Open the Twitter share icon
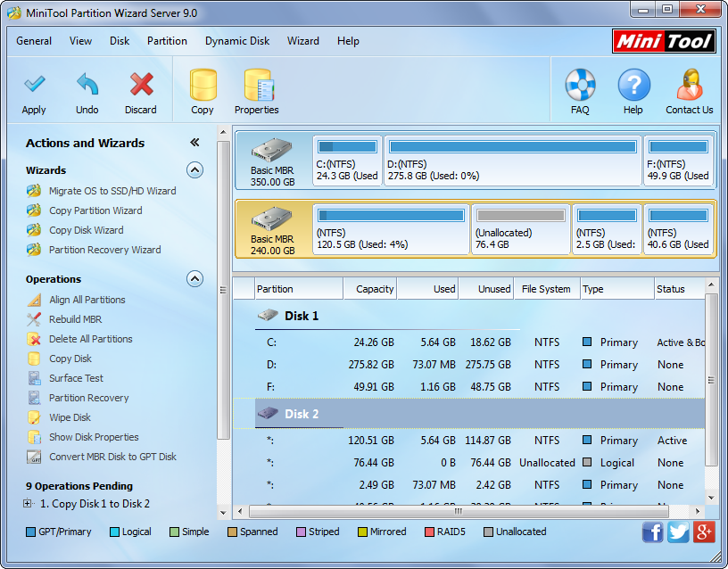 (x=678, y=532)
